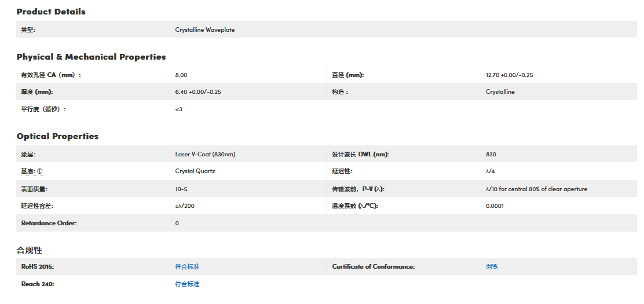Select the 0.0001 temperature coefficient value
The height and width of the screenshot is (304, 644).
pos(495,206)
